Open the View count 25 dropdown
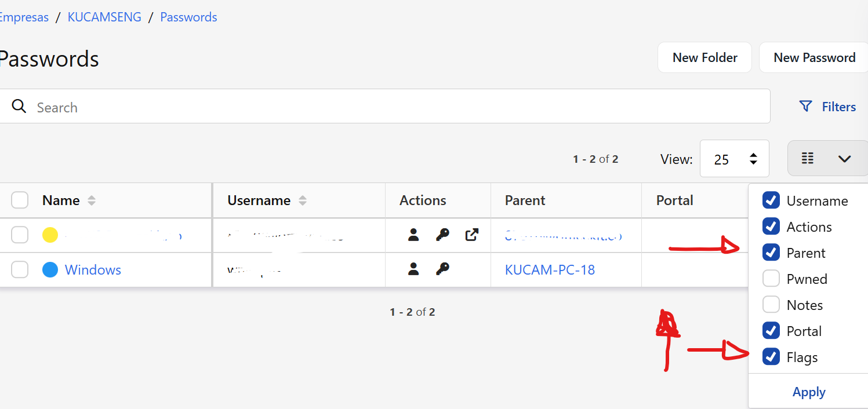This screenshot has width=868, height=409. 734,159
